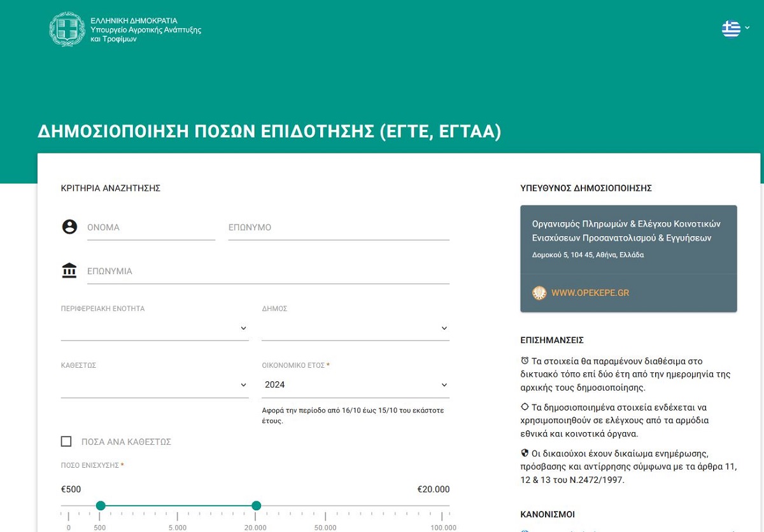Click the person icon beside ΟΝΟΜΑ
The height and width of the screenshot is (532, 764).
(69, 227)
